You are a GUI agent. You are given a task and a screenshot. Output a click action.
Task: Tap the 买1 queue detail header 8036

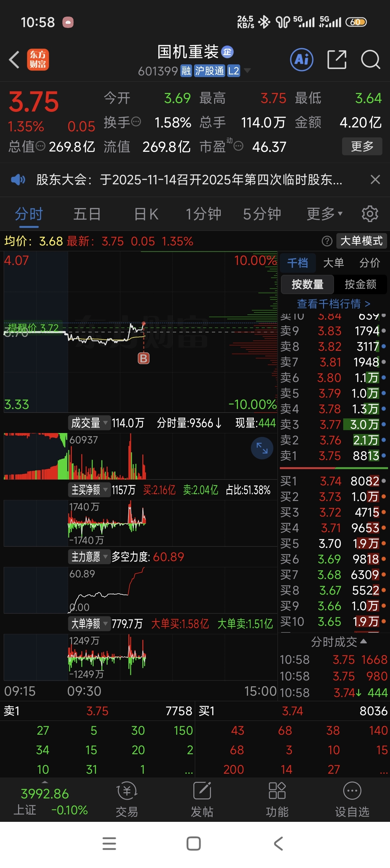click(293, 711)
